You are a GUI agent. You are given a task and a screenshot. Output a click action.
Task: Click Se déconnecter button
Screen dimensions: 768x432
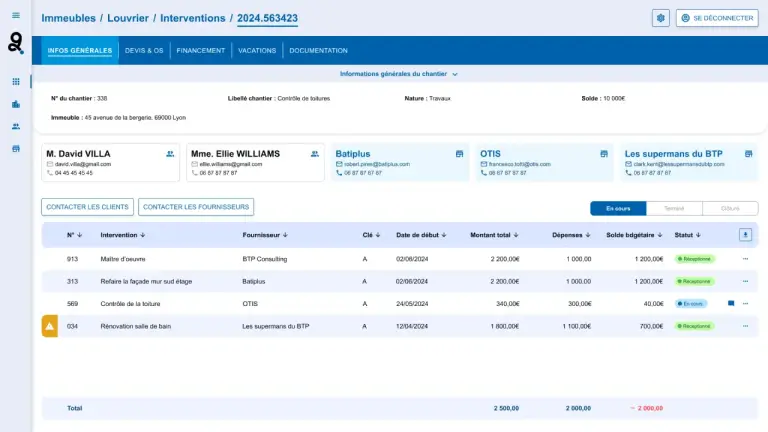click(x=717, y=18)
